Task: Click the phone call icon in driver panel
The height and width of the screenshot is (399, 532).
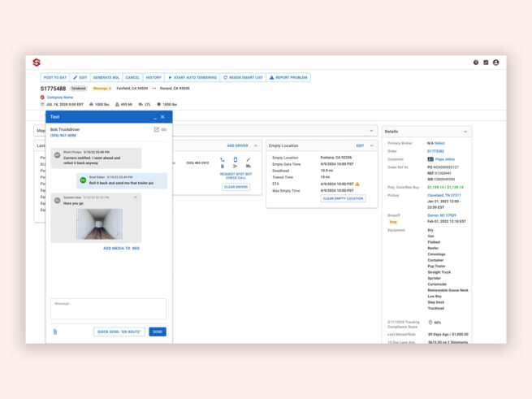Action: 223,159
